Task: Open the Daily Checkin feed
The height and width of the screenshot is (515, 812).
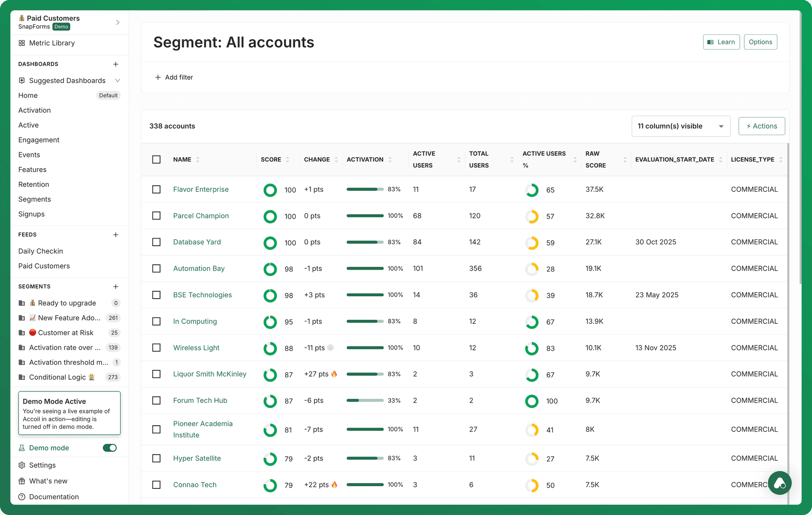Action: click(x=41, y=251)
